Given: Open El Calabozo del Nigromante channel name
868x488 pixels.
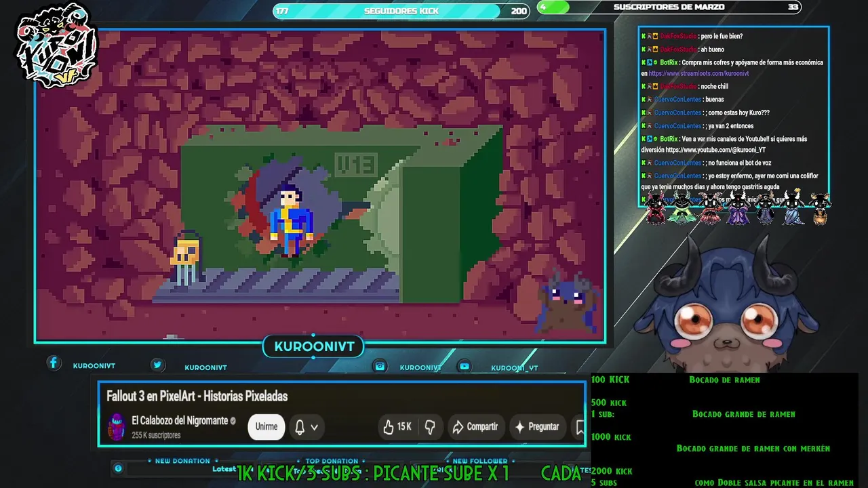Looking at the screenshot, I should [180, 421].
